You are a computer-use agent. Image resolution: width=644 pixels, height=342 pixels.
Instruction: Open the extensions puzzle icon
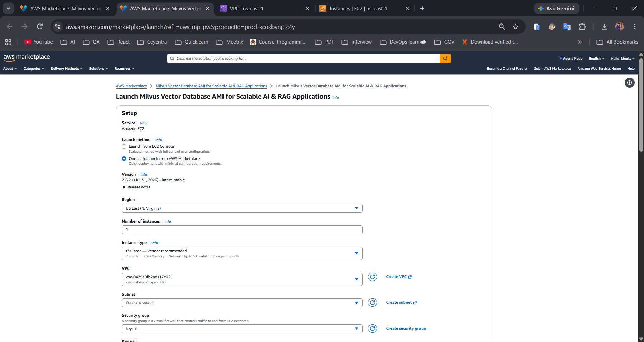coord(583,27)
